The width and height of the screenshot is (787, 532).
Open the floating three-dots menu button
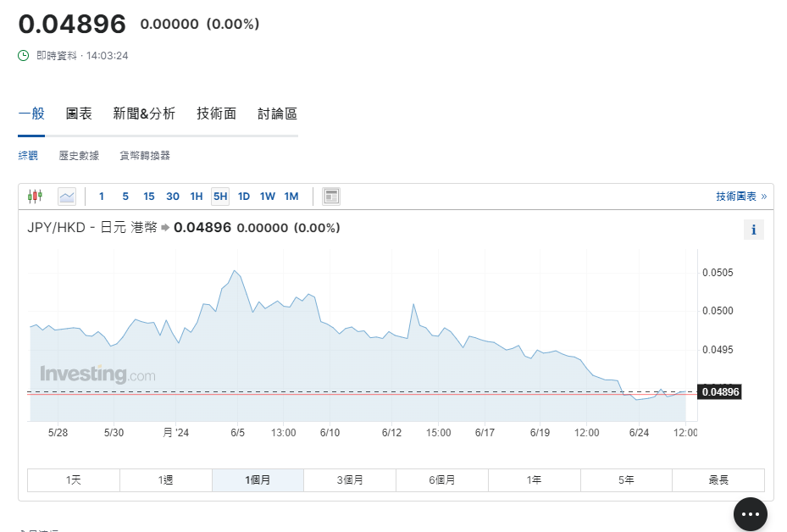[750, 514]
